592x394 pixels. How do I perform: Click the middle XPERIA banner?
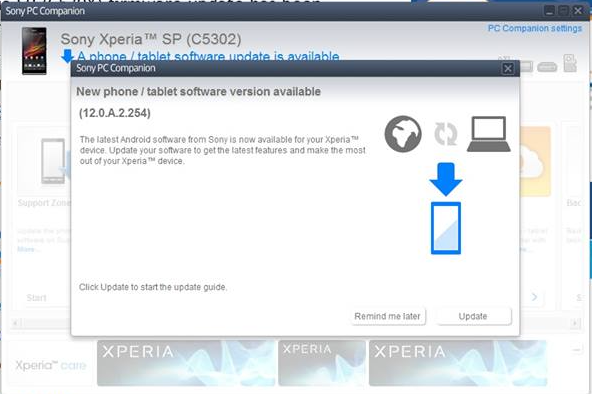tap(322, 363)
